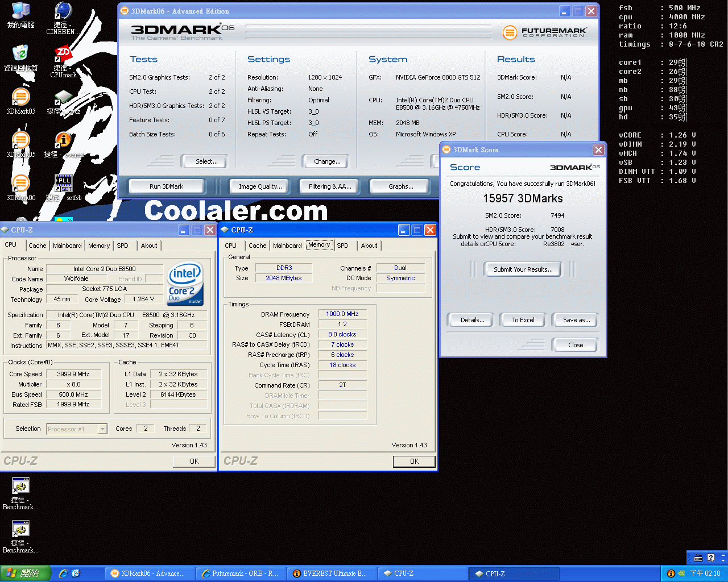Open Memory tab in CPU-Z processor window
The width and height of the screenshot is (728, 582).
click(99, 246)
